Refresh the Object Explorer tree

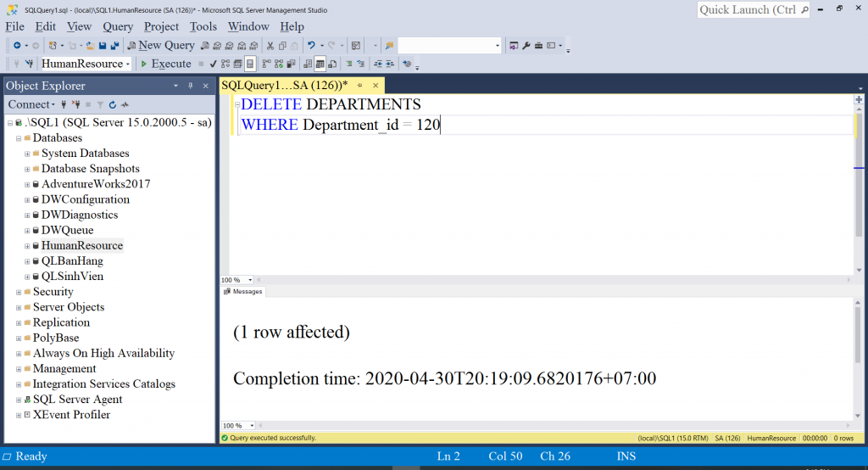[x=113, y=104]
